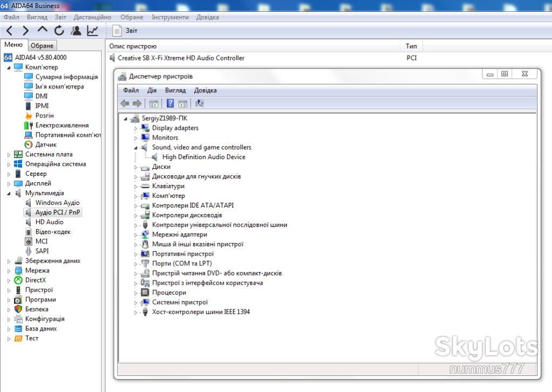Open the AIDA64 user management icon
This screenshot has width=552, height=392.
75,31
